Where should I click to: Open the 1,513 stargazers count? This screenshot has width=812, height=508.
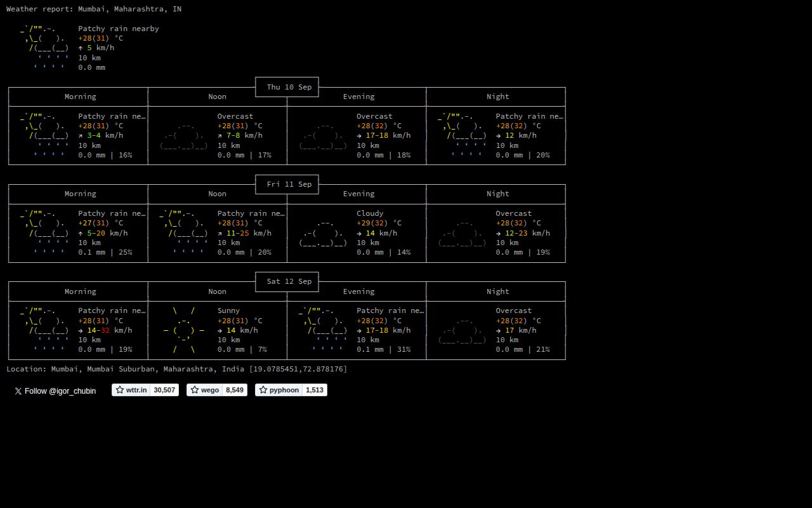click(315, 390)
